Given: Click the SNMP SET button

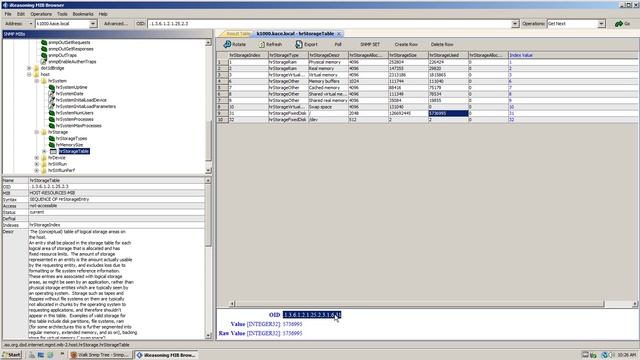Looking at the screenshot, I should pos(370,44).
